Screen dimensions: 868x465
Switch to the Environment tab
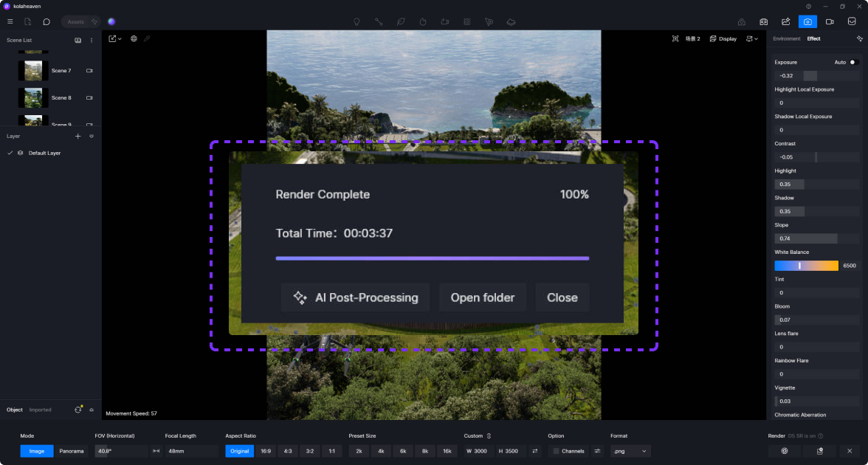787,38
